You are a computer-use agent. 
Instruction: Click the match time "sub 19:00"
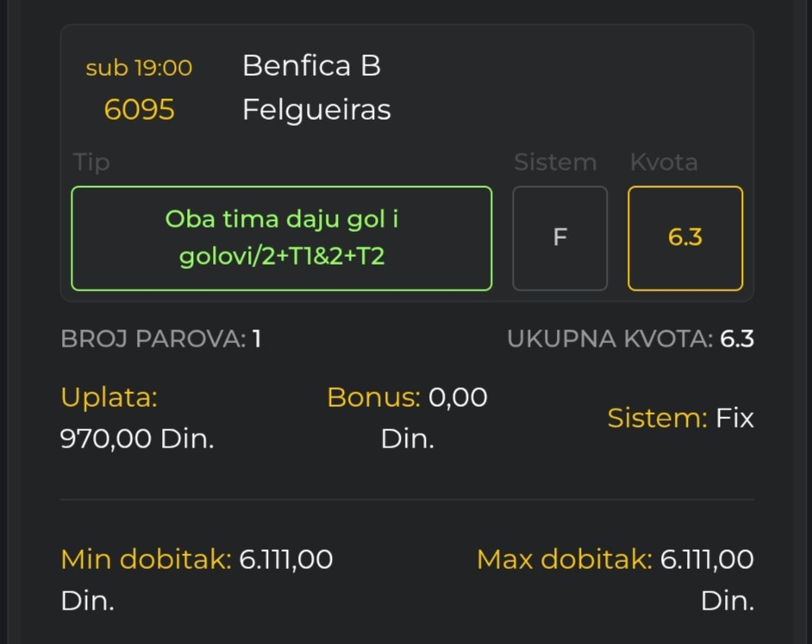(139, 67)
